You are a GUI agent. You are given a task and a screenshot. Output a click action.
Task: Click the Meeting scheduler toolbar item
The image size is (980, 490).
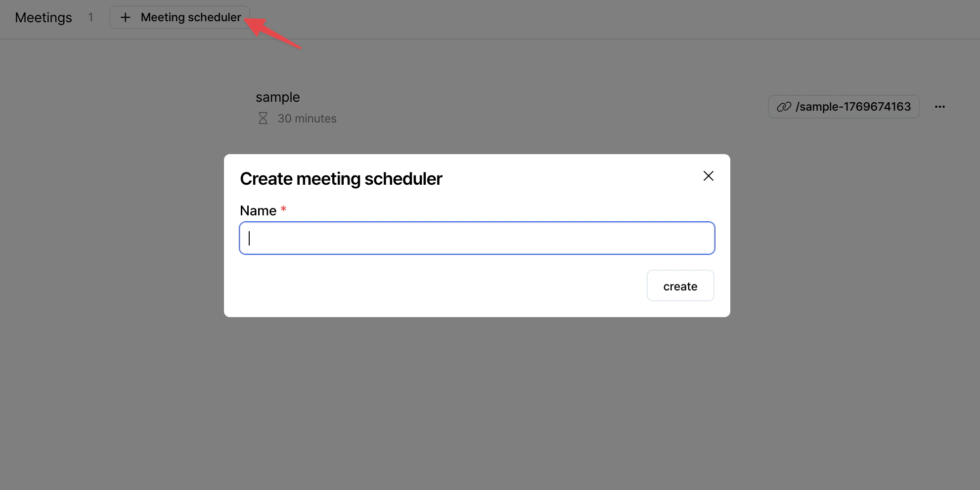[179, 17]
